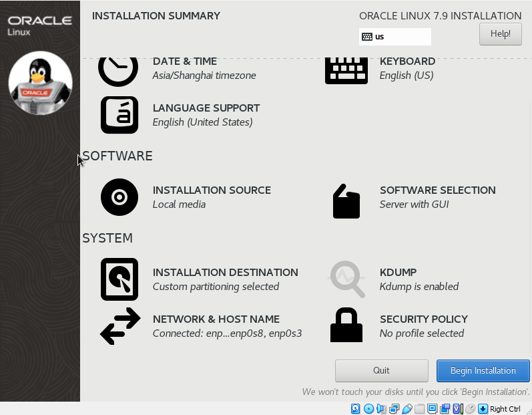Click the VirtualBox network status icon
The image size is (532, 415).
[394, 409]
